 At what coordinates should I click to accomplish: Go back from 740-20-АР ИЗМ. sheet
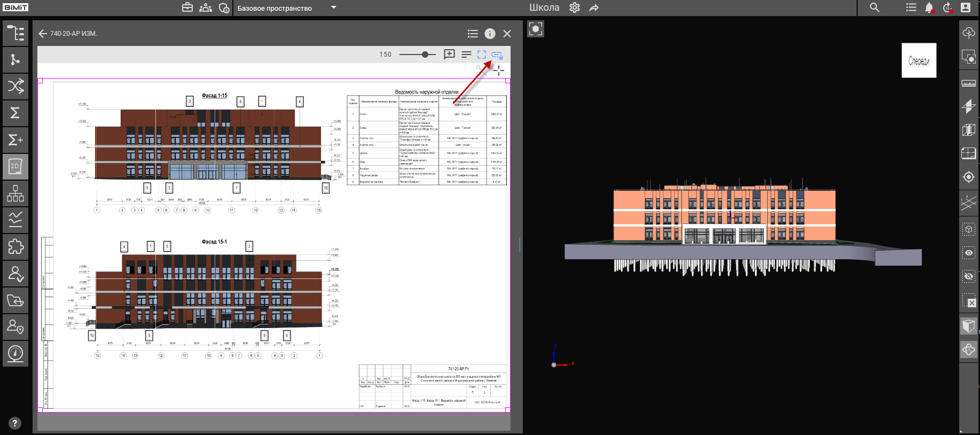point(43,34)
